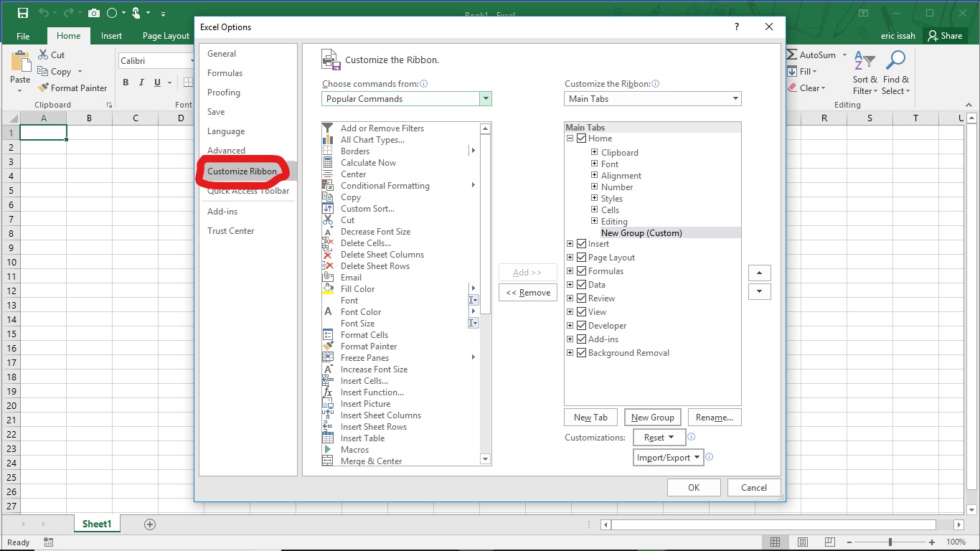Click the macro recording icon in the status bar
Viewport: 980px width, 551px height.
49,542
